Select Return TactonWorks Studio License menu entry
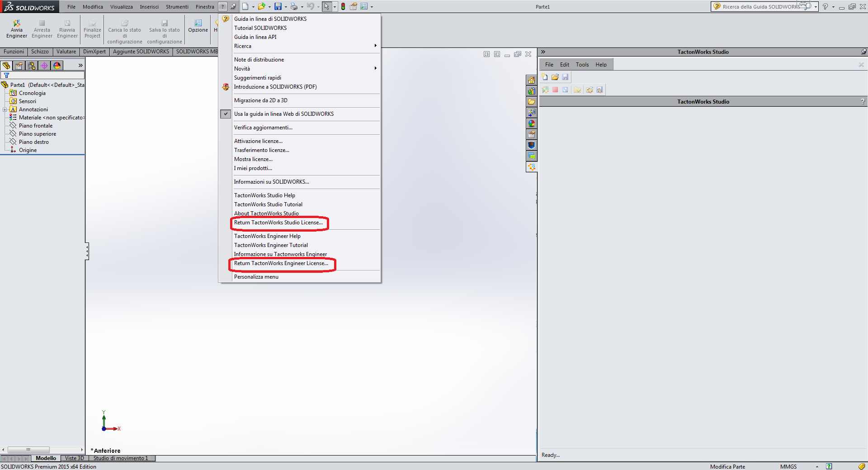Image resolution: width=868 pixels, height=470 pixels. tap(278, 223)
